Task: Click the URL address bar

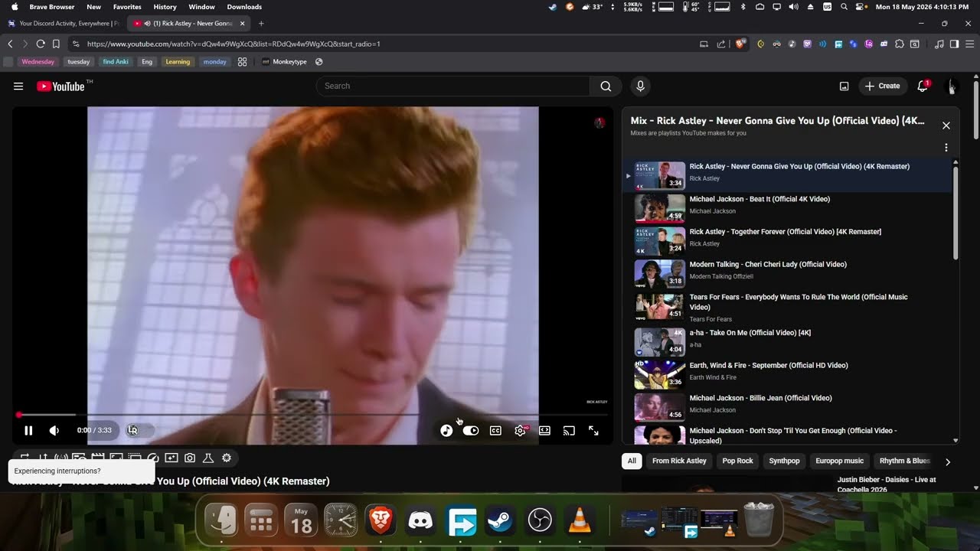Action: tap(383, 44)
